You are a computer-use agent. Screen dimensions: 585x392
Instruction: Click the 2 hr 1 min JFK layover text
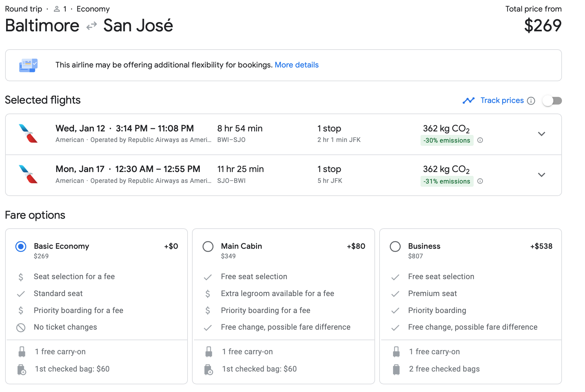point(339,140)
